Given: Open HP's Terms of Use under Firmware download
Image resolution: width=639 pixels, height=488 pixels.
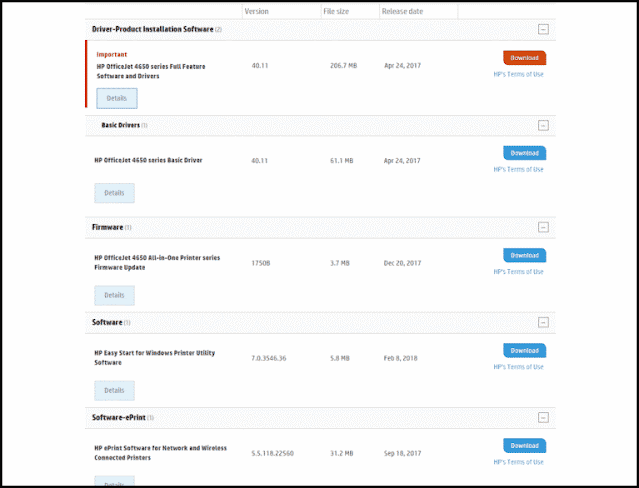Looking at the screenshot, I should coord(518,272).
